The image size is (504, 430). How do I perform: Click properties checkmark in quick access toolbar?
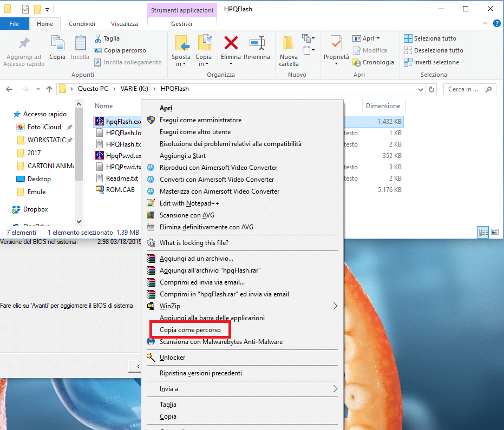[x=25, y=9]
